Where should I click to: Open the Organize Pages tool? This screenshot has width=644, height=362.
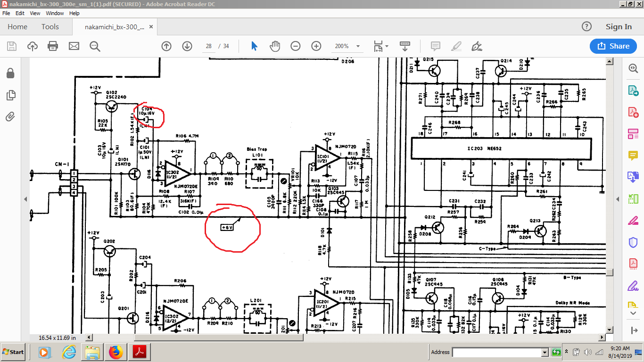[x=633, y=199]
